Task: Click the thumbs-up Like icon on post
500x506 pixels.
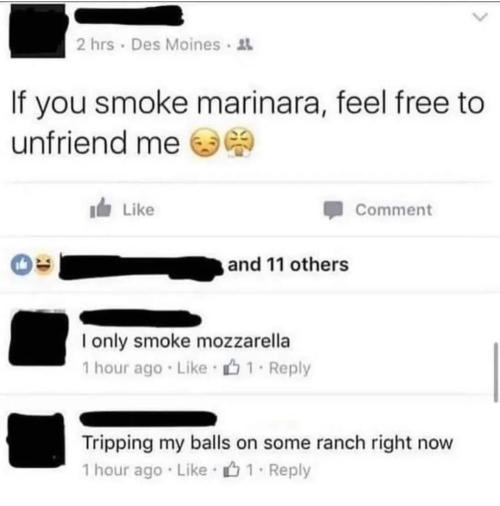Action: [100, 209]
